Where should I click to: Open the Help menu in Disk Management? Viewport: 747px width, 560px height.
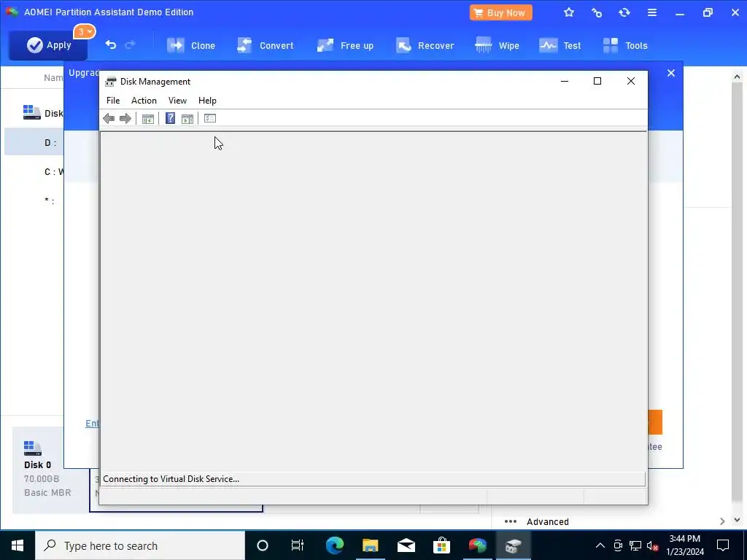pos(207,101)
